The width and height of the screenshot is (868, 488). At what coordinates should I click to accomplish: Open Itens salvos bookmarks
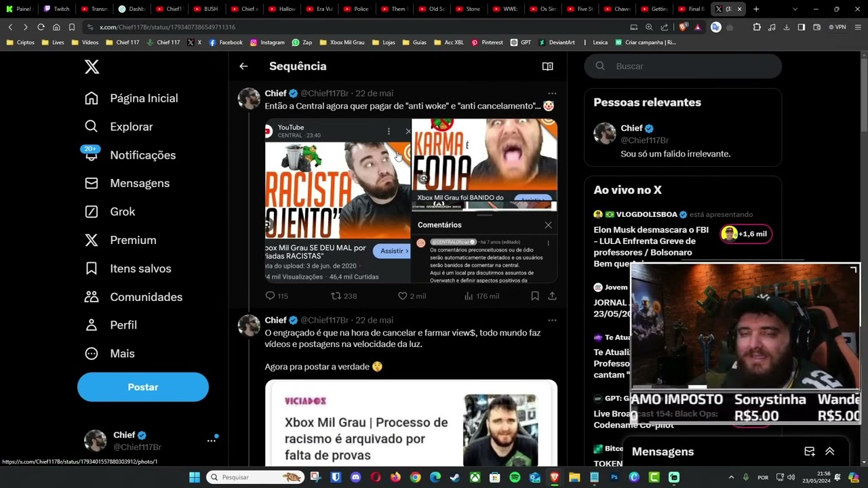tap(127, 269)
